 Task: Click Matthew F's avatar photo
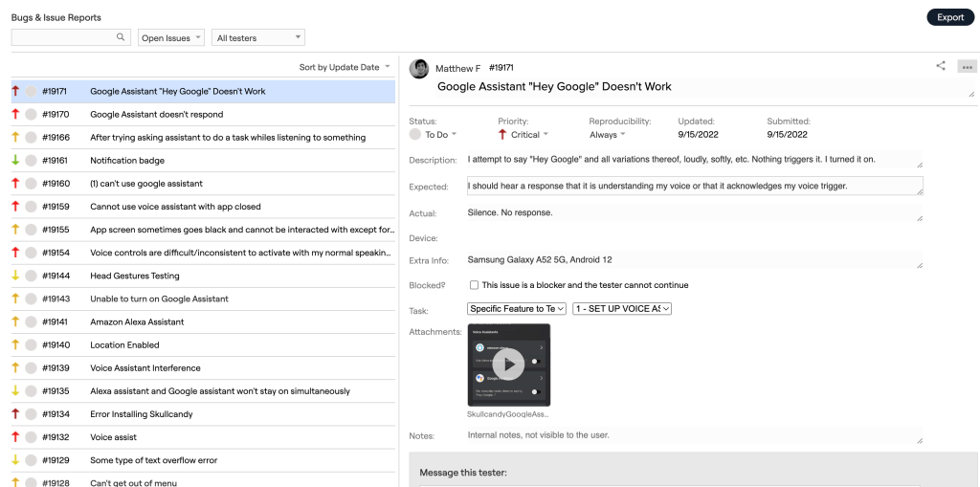point(418,69)
